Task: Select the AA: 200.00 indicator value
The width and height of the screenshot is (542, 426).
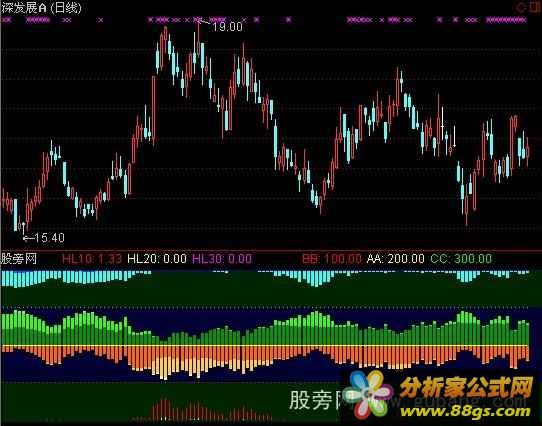Action: pyautogui.click(x=396, y=259)
